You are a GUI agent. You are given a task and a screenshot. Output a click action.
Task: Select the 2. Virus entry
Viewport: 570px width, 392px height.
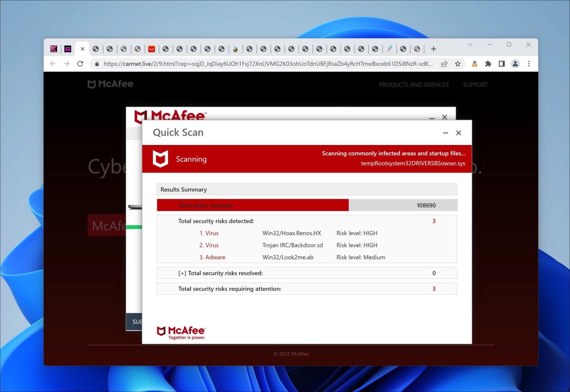[209, 245]
